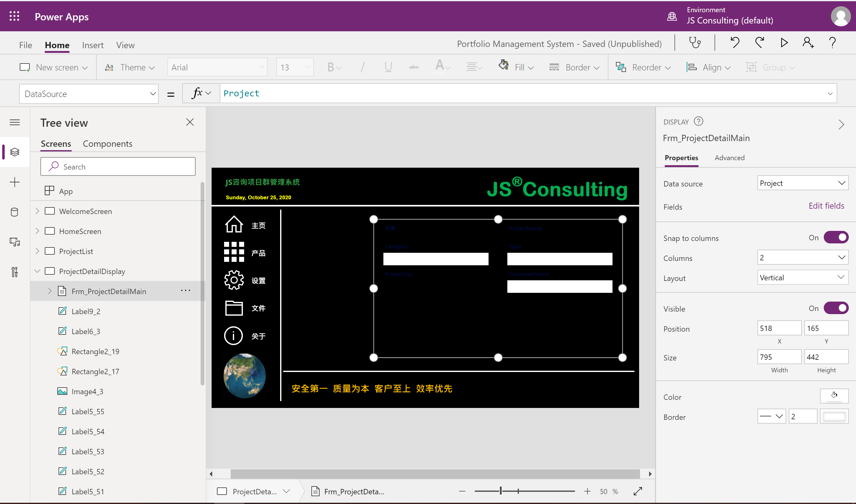Open the form Color picker swatch
Image resolution: width=856 pixels, height=504 pixels.
tap(834, 396)
